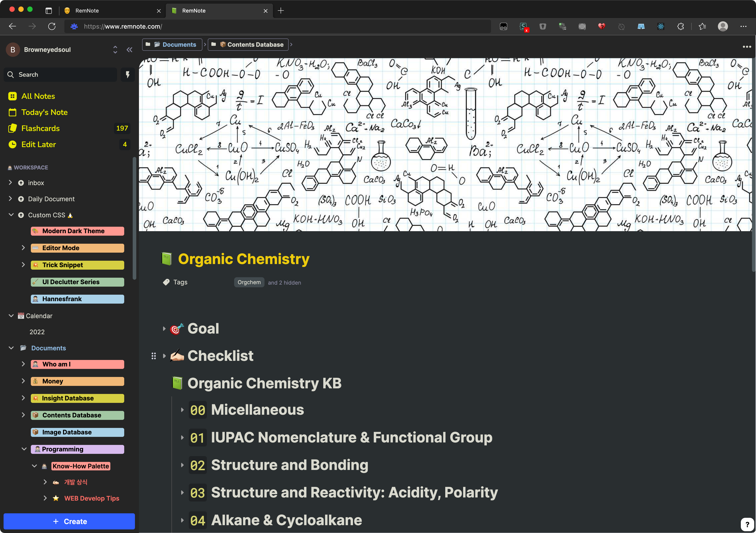This screenshot has height=533, width=756.
Task: Open browser extensions puzzle icon
Action: click(x=680, y=27)
